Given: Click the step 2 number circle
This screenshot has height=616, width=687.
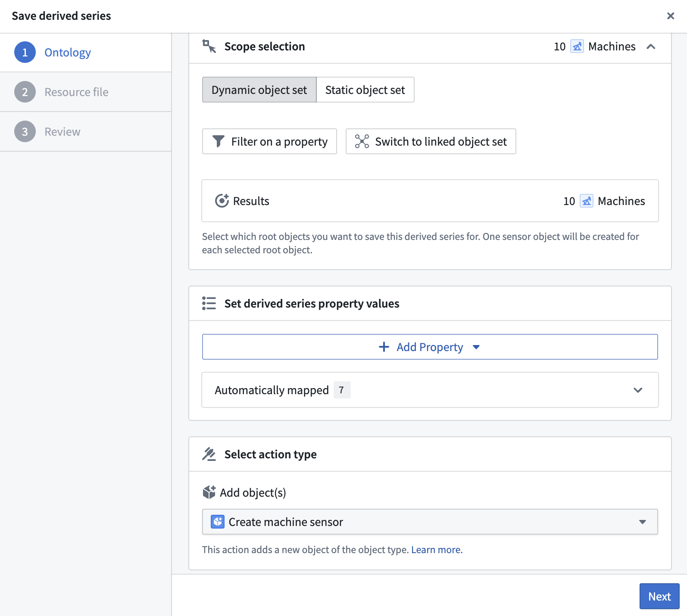Looking at the screenshot, I should (25, 92).
